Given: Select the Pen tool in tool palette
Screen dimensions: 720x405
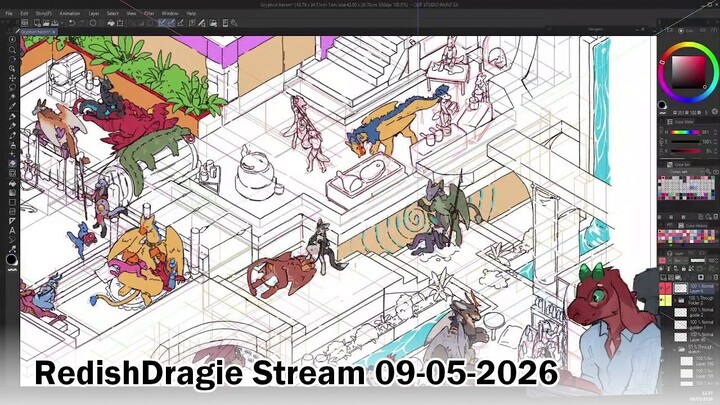Looking at the screenshot, I should pyautogui.click(x=12, y=116).
